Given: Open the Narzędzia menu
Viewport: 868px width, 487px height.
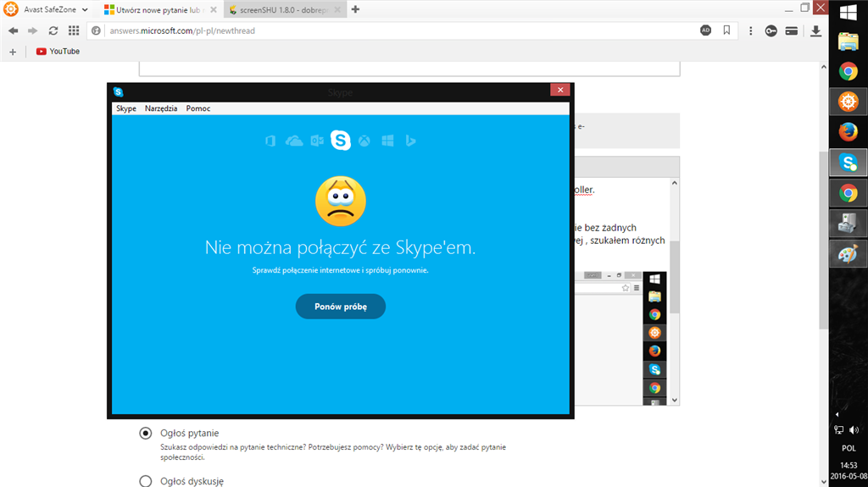Looking at the screenshot, I should tap(161, 108).
